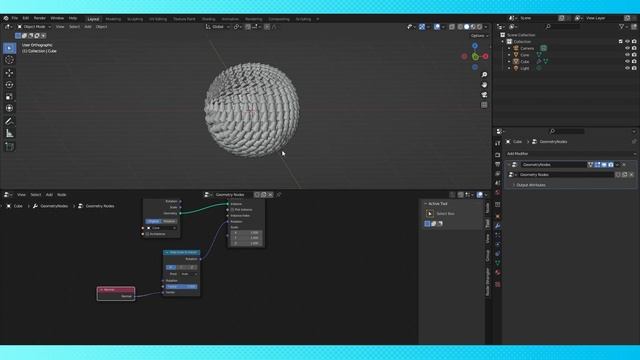The width and height of the screenshot is (640, 360).
Task: Toggle viewport gizmo visibility button
Action: coord(422,27)
